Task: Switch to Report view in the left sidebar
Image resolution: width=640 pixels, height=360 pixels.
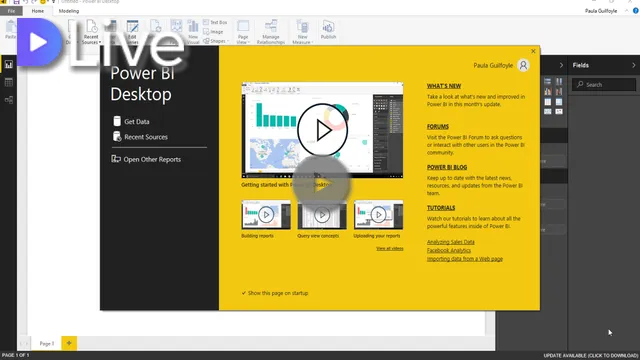Action: [9, 64]
